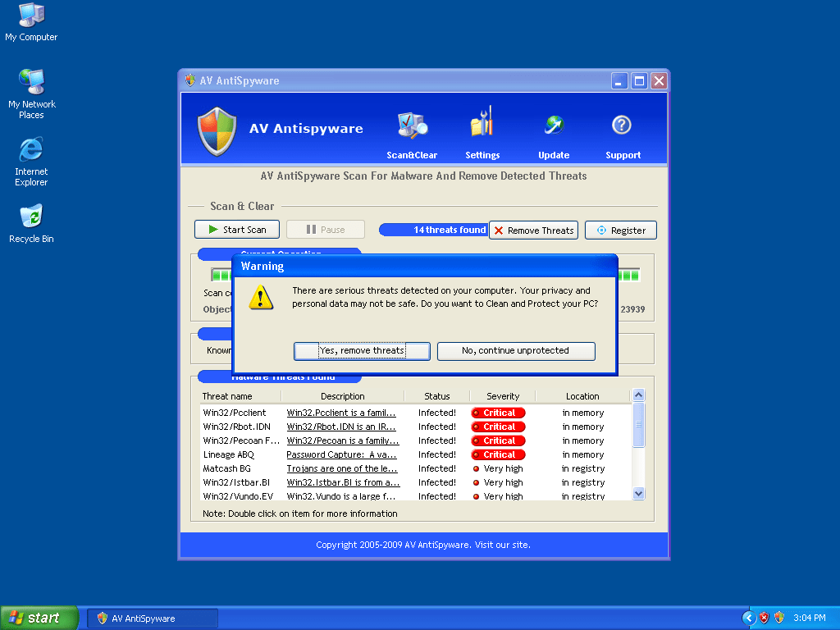Open the Windows start menu
Screen dimensions: 840x630
tap(39, 618)
